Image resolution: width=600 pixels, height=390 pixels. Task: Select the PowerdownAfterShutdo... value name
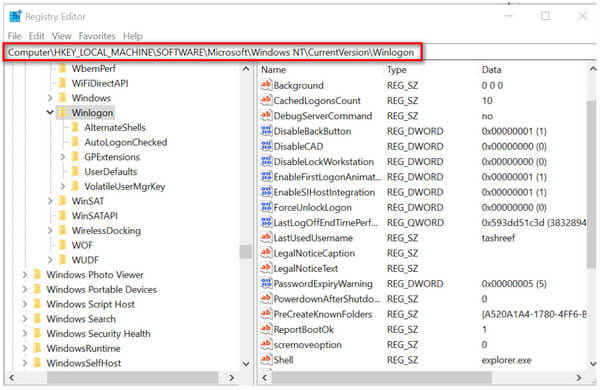pyautogui.click(x=327, y=299)
